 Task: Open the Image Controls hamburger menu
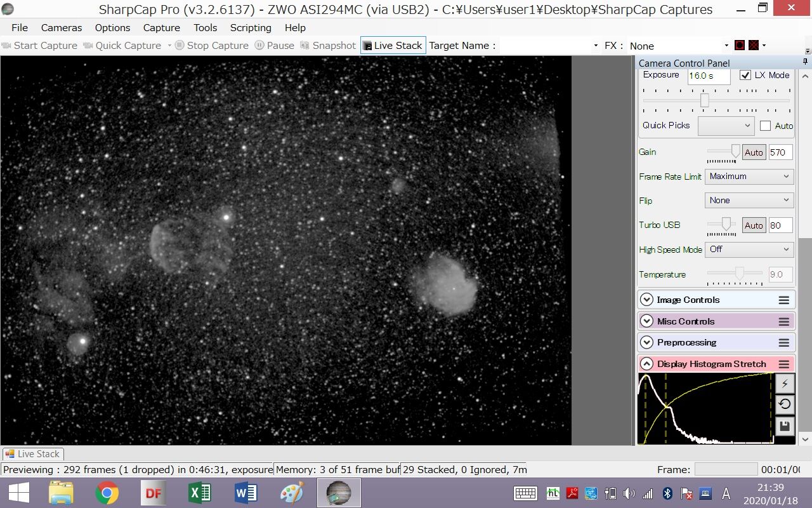(x=784, y=300)
